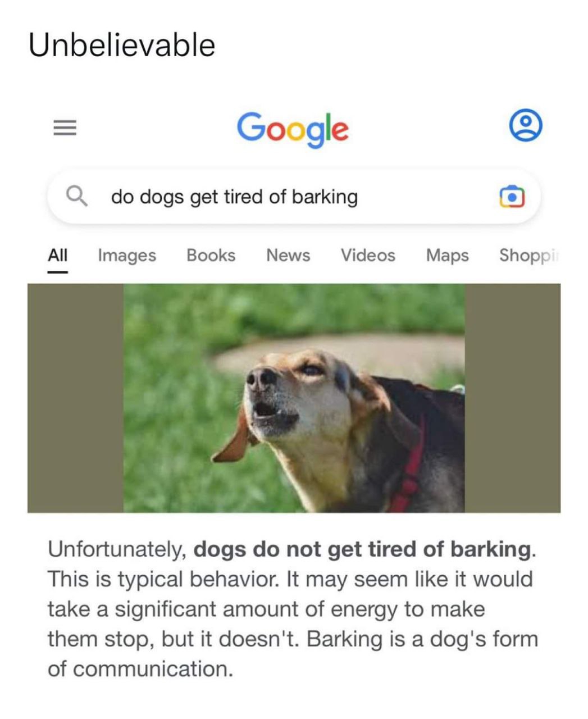Click gray bar left of the dog photo
The image size is (588, 719).
click(x=75, y=398)
